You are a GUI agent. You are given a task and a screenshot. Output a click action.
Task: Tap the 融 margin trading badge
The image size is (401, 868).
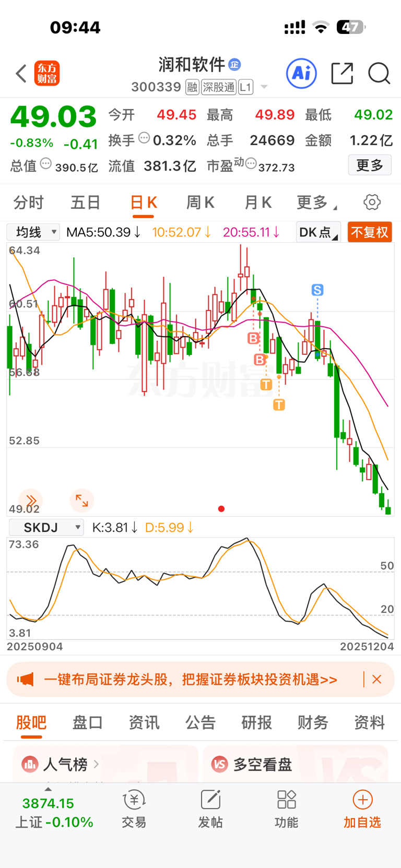click(x=192, y=87)
